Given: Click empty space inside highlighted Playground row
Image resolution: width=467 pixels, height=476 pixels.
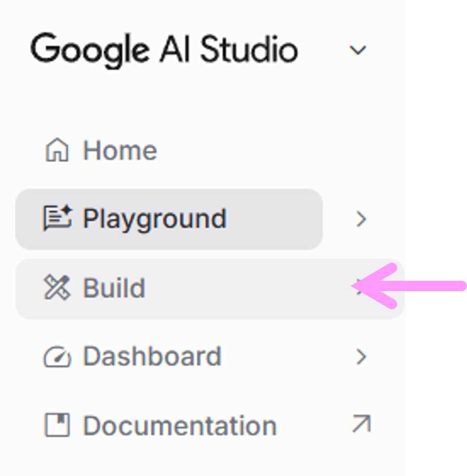Looking at the screenshot, I should (277, 219).
